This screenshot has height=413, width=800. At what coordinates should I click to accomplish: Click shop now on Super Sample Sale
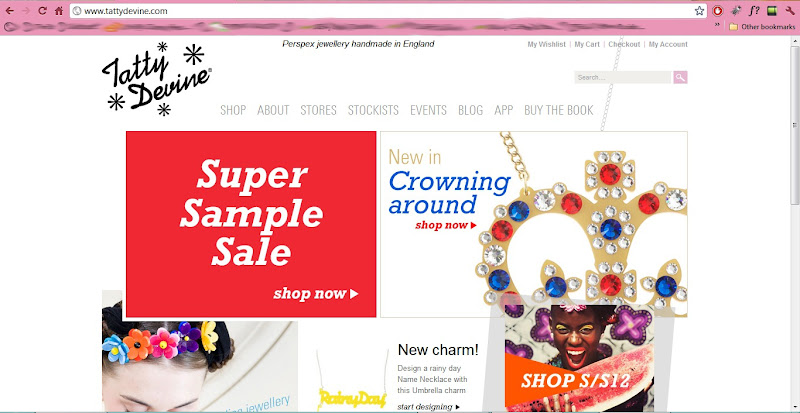(316, 294)
